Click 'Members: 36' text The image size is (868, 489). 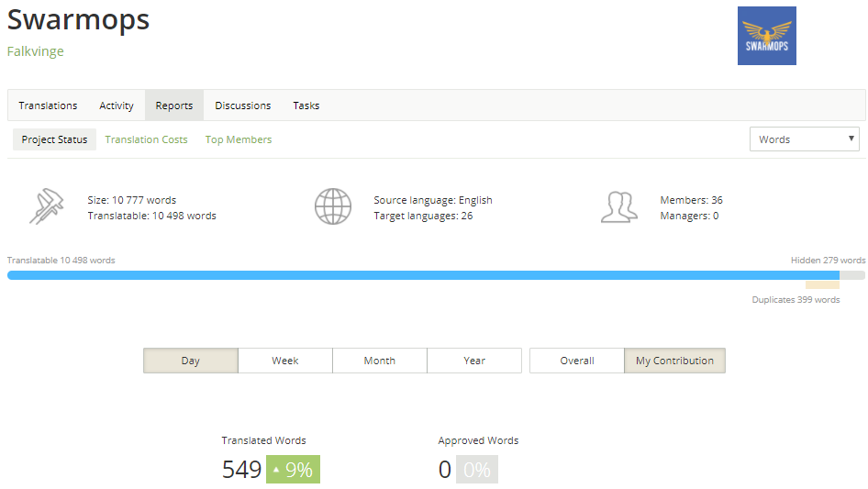[x=691, y=200]
